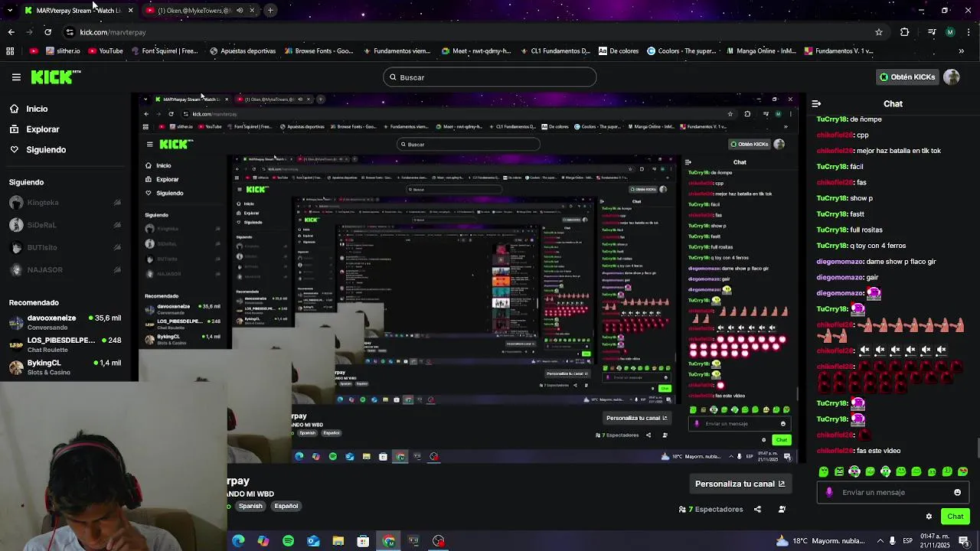Open the apps grid icon in bookmarks bar
980x551 pixels.
pyautogui.click(x=10, y=51)
